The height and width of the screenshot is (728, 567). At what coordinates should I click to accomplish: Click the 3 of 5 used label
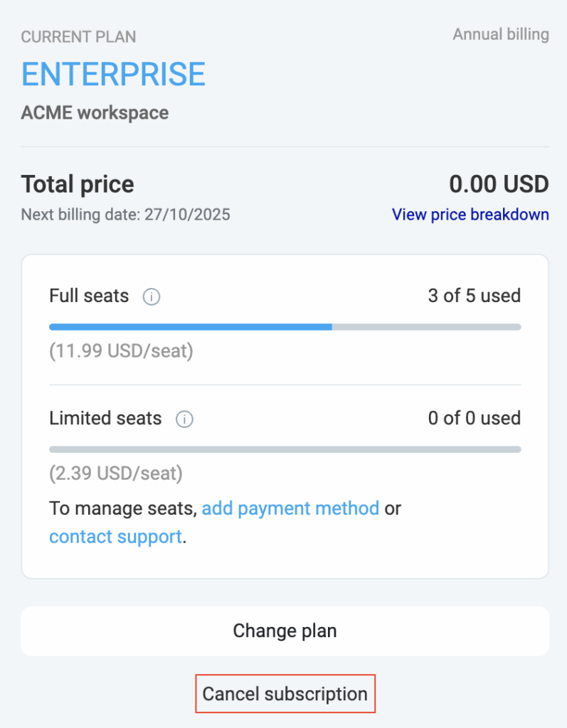click(475, 296)
